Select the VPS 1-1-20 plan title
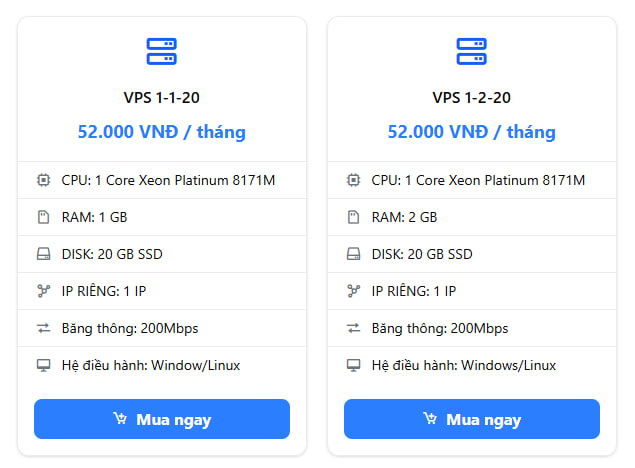This screenshot has width=635, height=468. (x=161, y=98)
